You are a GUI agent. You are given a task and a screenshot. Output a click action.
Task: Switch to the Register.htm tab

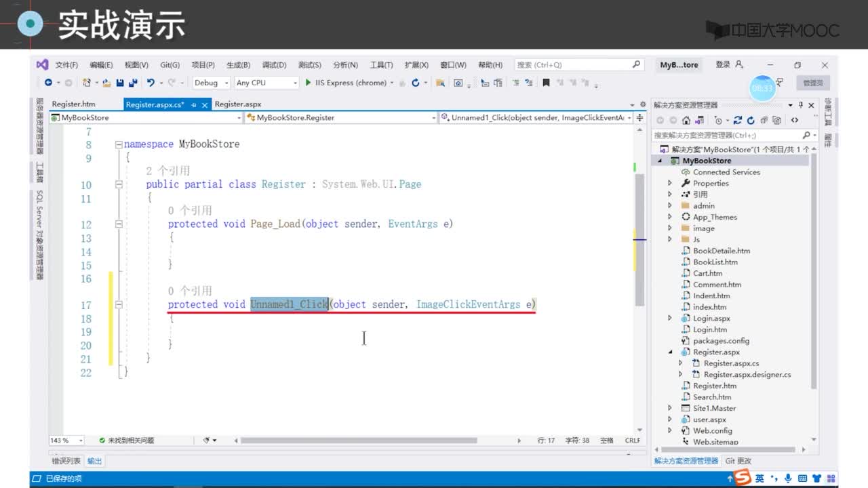pos(73,104)
